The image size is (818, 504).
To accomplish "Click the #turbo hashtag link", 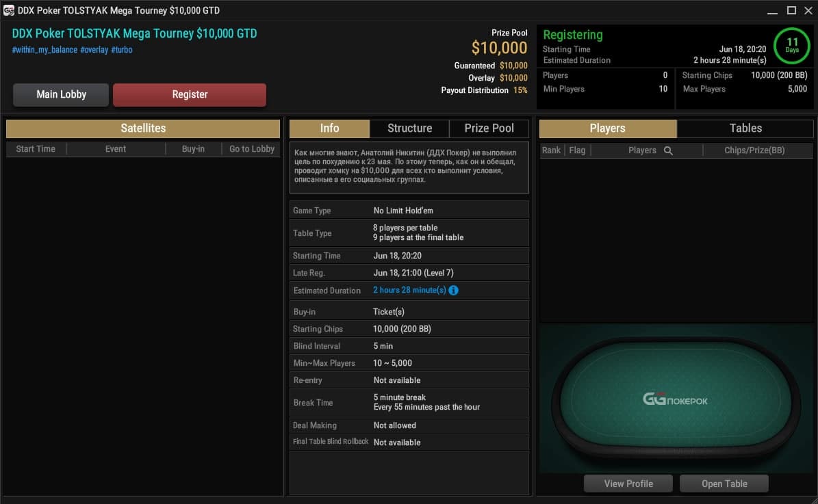I will click(x=122, y=50).
